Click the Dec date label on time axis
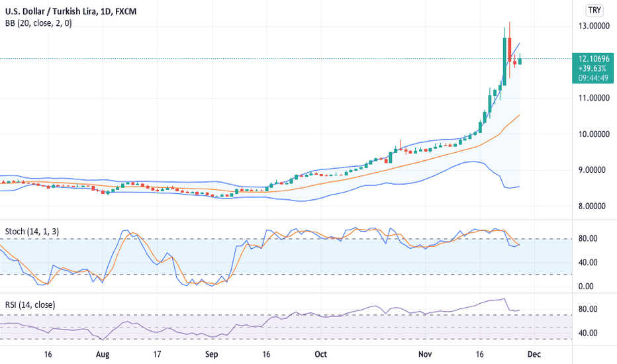617x364 pixels. click(534, 354)
